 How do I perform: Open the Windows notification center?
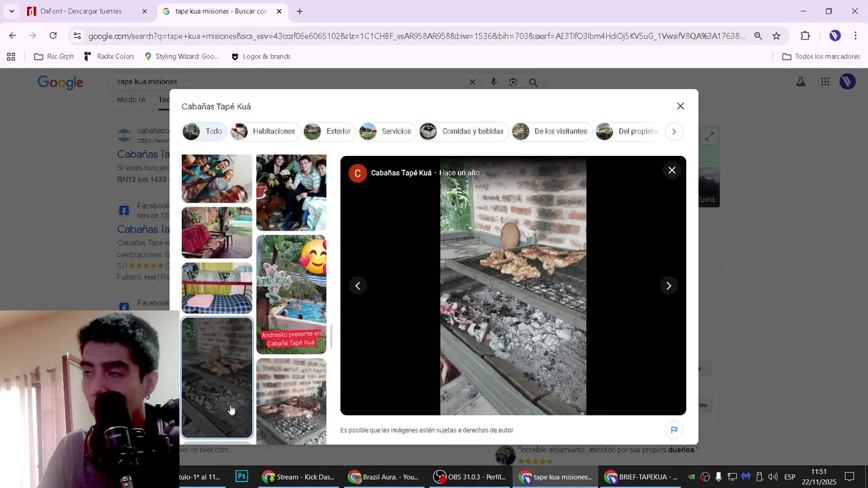[x=849, y=476]
